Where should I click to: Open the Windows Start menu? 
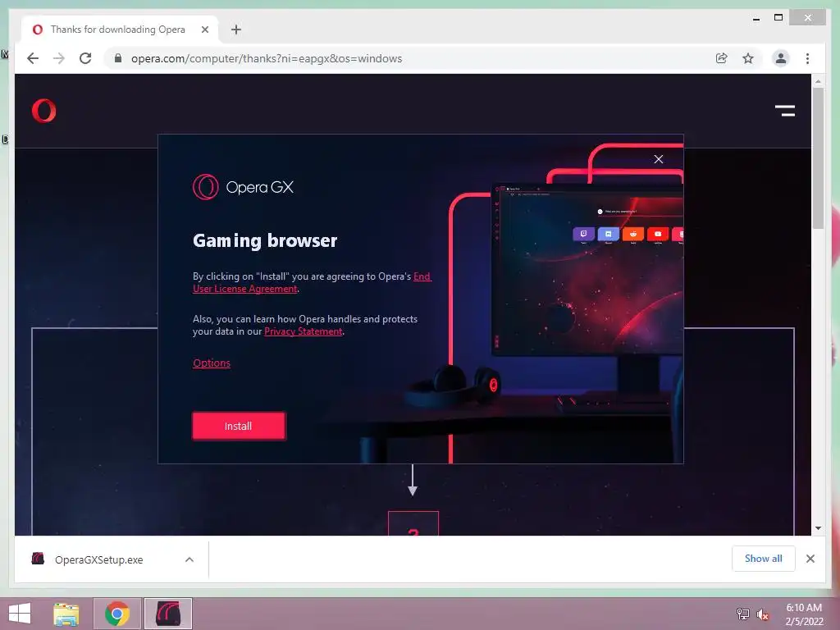point(20,614)
